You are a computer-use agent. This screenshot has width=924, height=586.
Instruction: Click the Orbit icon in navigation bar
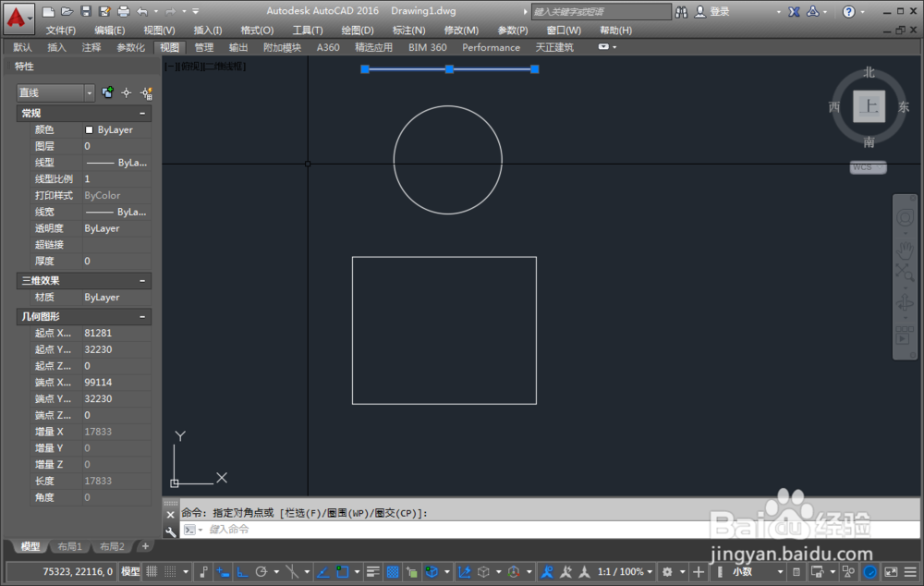[905, 303]
